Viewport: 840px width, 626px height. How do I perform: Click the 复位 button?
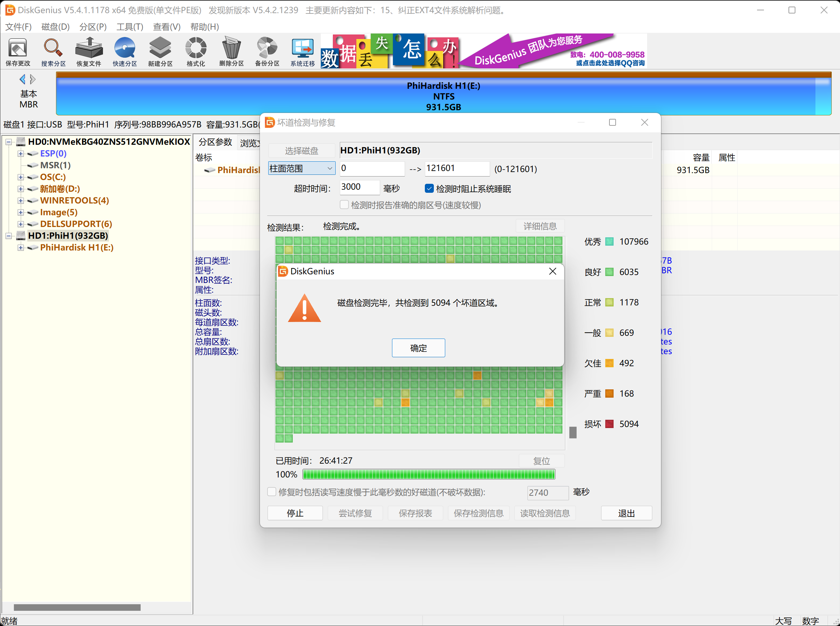pos(542,461)
